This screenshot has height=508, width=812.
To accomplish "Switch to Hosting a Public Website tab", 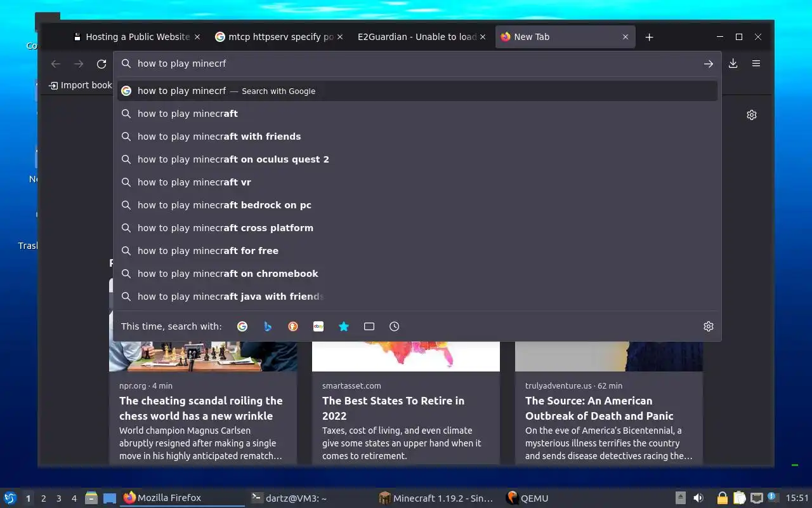I will point(137,37).
